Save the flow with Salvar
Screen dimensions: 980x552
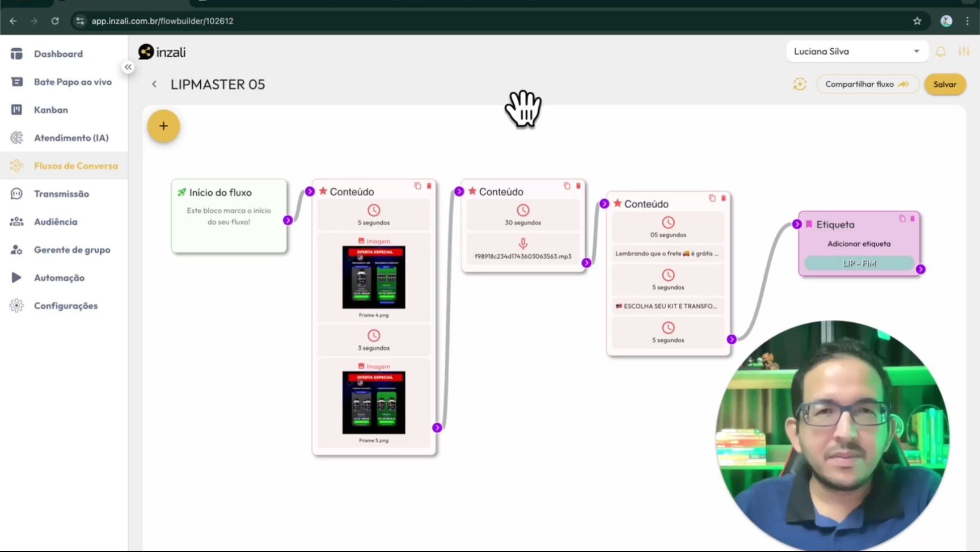945,84
